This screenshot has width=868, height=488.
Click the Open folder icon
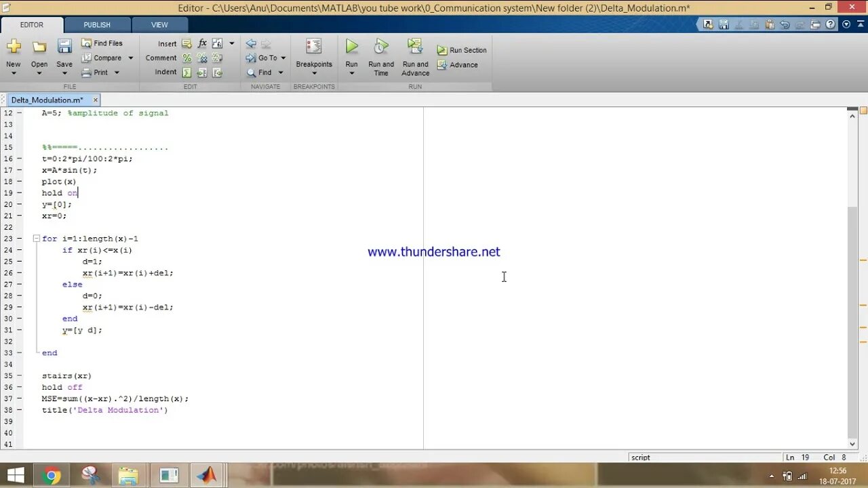39,47
